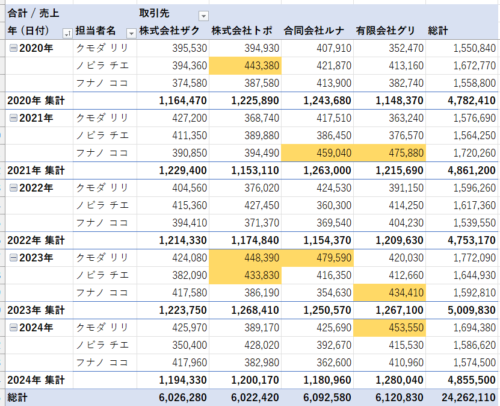The height and width of the screenshot is (406, 500).
Task: Open the 担当者名 filter dropdown
Action: (131, 33)
